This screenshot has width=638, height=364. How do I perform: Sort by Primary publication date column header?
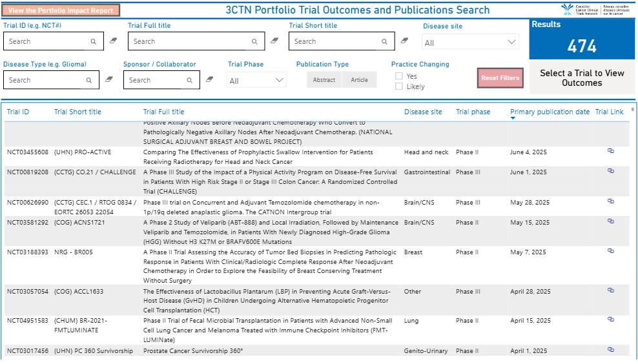[x=550, y=112]
